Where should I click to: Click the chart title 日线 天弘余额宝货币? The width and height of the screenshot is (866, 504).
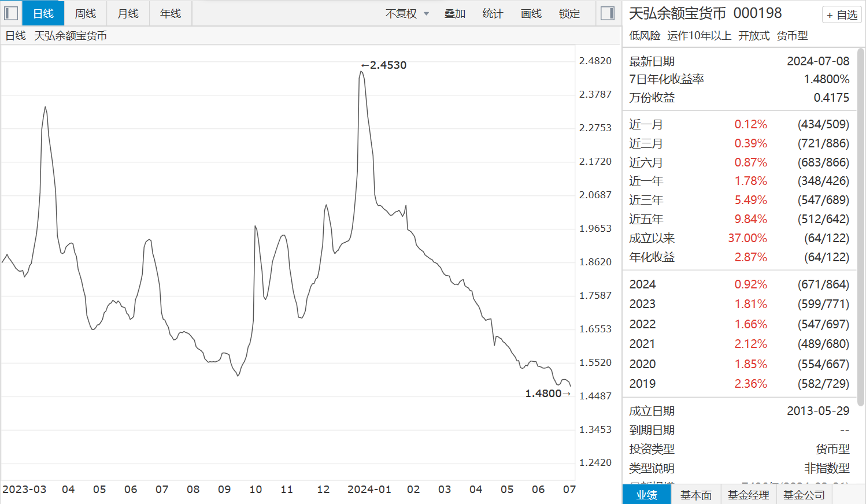pos(56,36)
